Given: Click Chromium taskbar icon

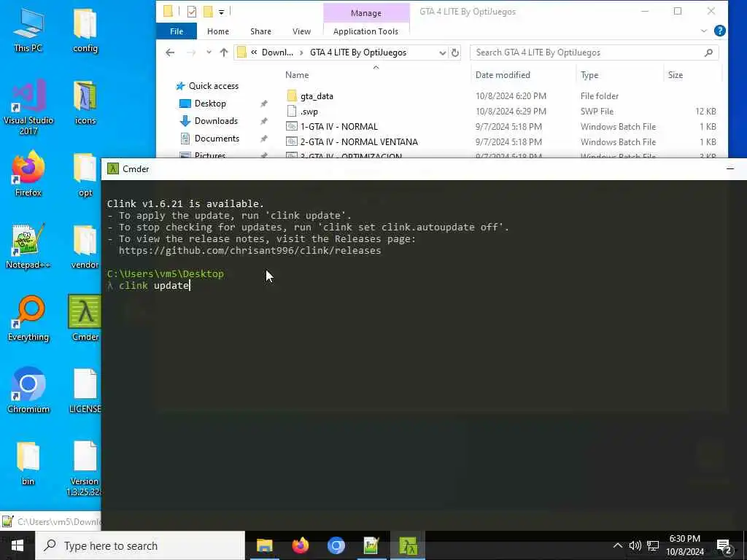Looking at the screenshot, I should pyautogui.click(x=336, y=545).
